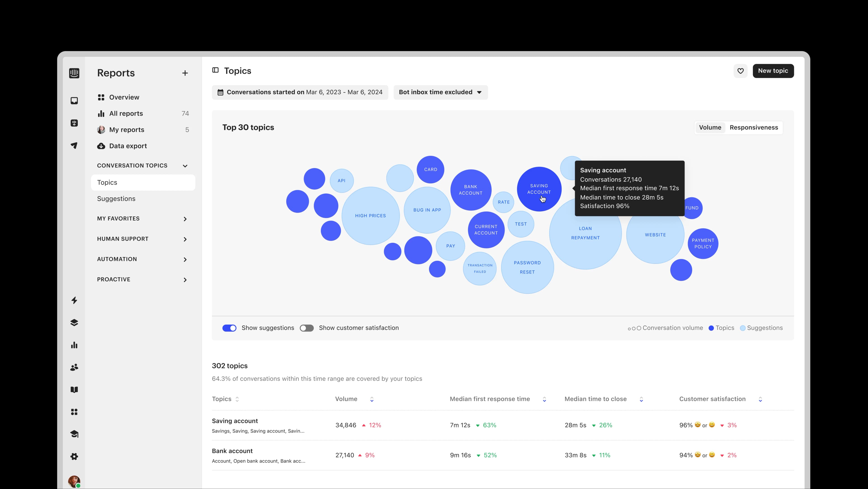
Task: Click the lightning automation icon in the sidebar
Action: (x=74, y=300)
